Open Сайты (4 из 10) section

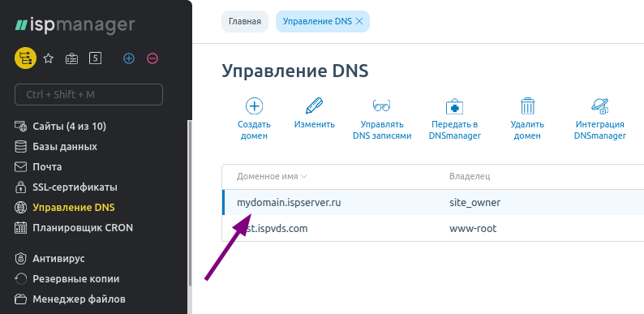(x=70, y=127)
